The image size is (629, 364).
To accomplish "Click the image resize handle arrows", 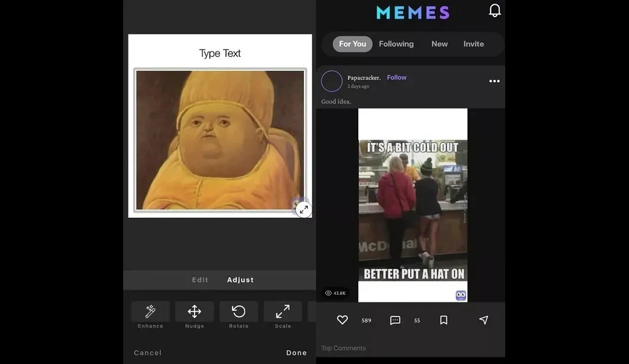I will [304, 209].
